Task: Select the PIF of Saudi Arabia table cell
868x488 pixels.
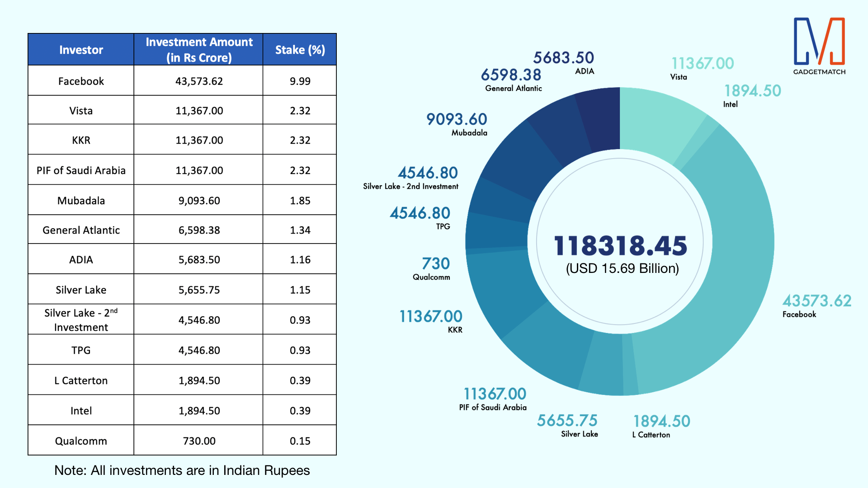Action: tap(81, 170)
